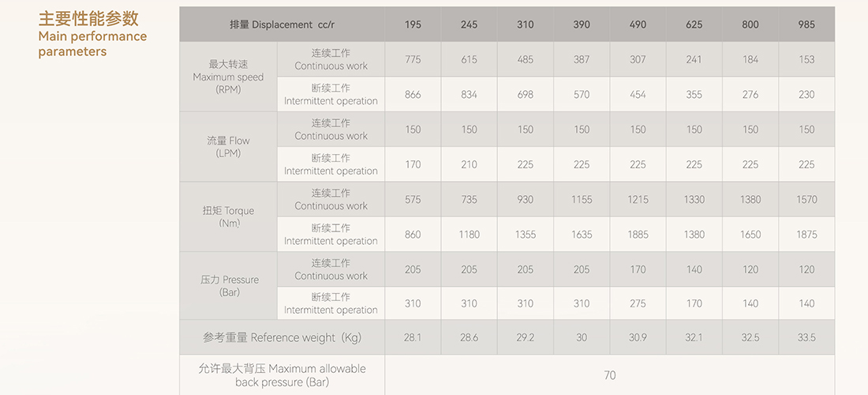Click the Pressure (Bar) row label
The height and width of the screenshot is (395, 868).
pyautogui.click(x=228, y=286)
